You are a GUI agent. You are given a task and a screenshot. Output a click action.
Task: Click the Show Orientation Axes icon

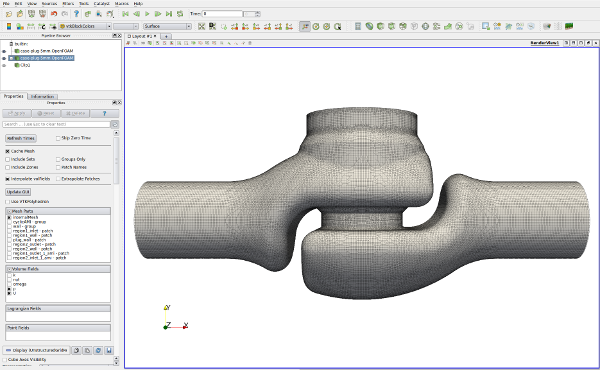(x=305, y=26)
